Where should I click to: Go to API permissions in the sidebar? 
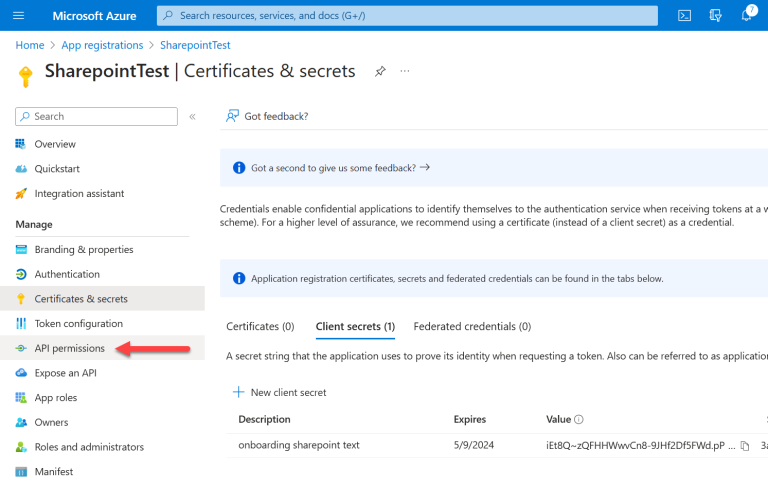pos(69,348)
